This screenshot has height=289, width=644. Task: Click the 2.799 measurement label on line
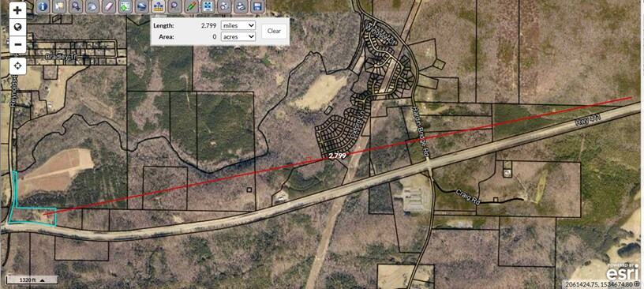pos(338,156)
